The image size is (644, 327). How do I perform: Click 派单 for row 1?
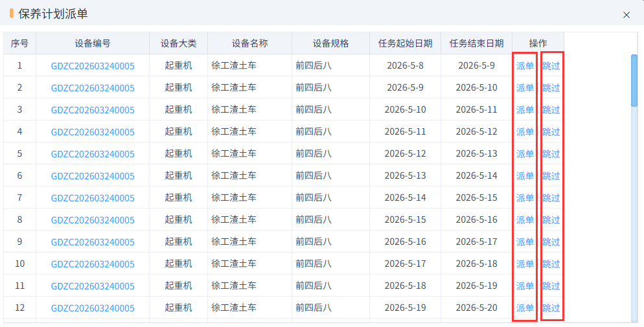pyautogui.click(x=525, y=65)
